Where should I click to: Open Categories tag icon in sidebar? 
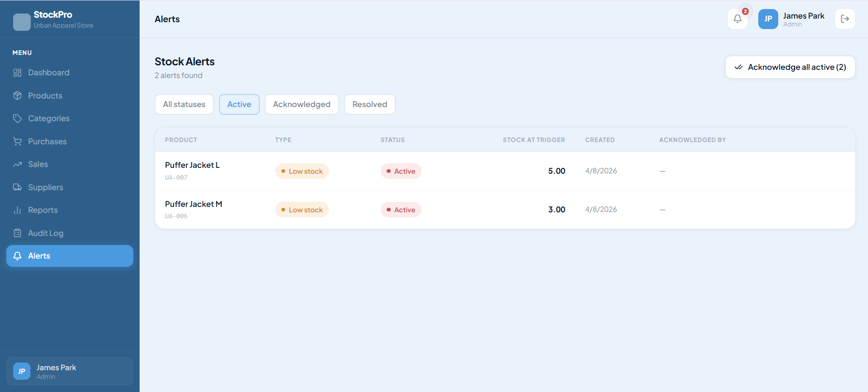click(18, 118)
